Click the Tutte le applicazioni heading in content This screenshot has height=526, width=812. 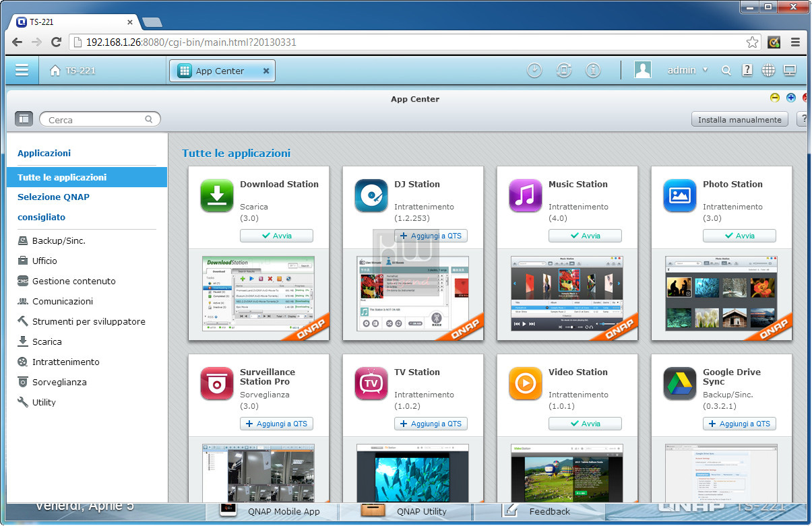(236, 153)
